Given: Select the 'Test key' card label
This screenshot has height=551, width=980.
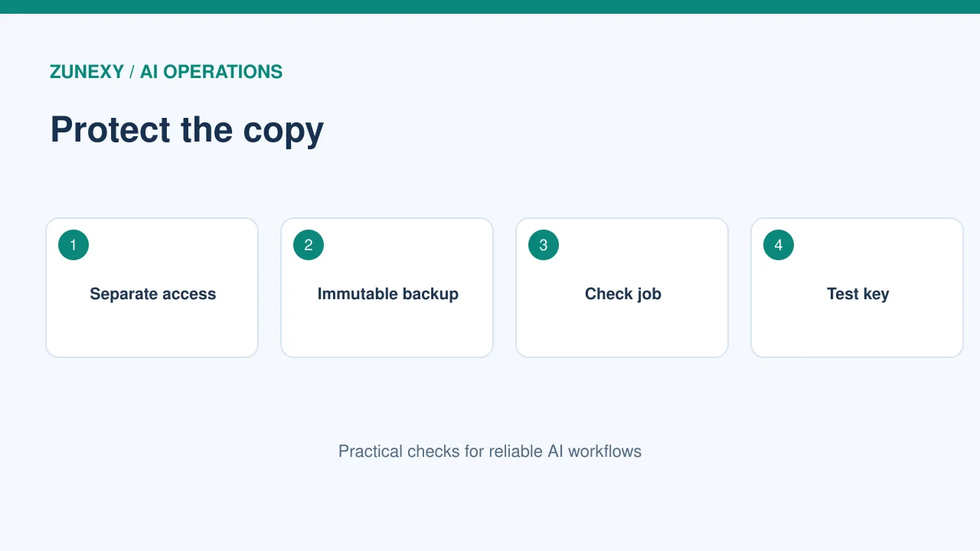Looking at the screenshot, I should coord(857,294).
